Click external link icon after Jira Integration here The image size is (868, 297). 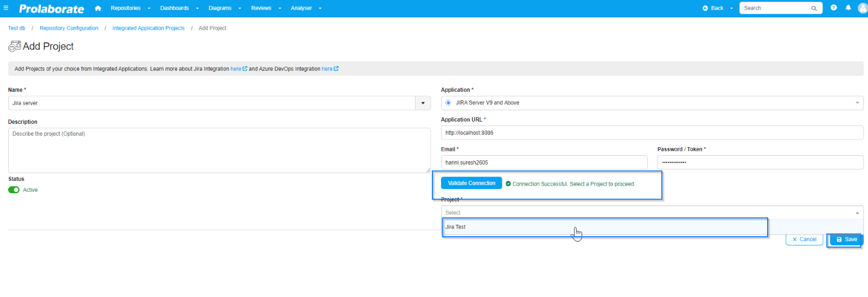click(x=245, y=68)
